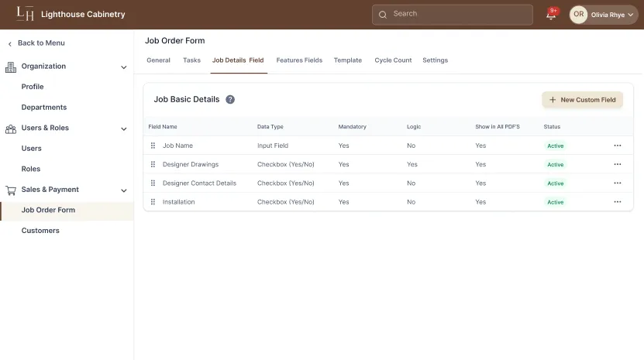Screen dimensions: 644x360
Task: Open the Template tab
Action: [x=347, y=60]
